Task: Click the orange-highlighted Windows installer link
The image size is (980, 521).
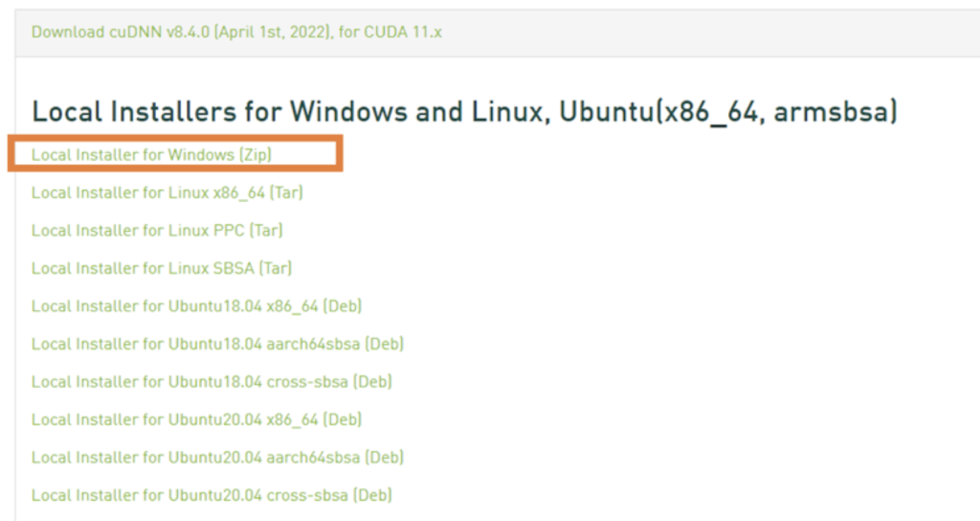Action: click(x=151, y=154)
